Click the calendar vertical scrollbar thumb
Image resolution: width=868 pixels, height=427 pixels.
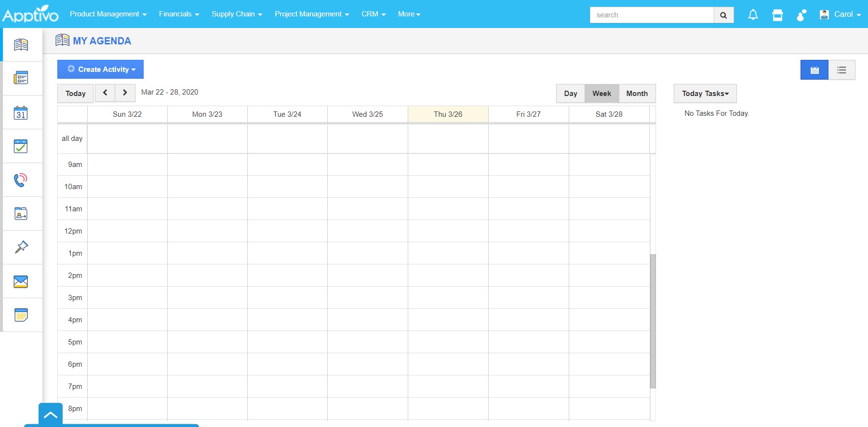tap(653, 321)
